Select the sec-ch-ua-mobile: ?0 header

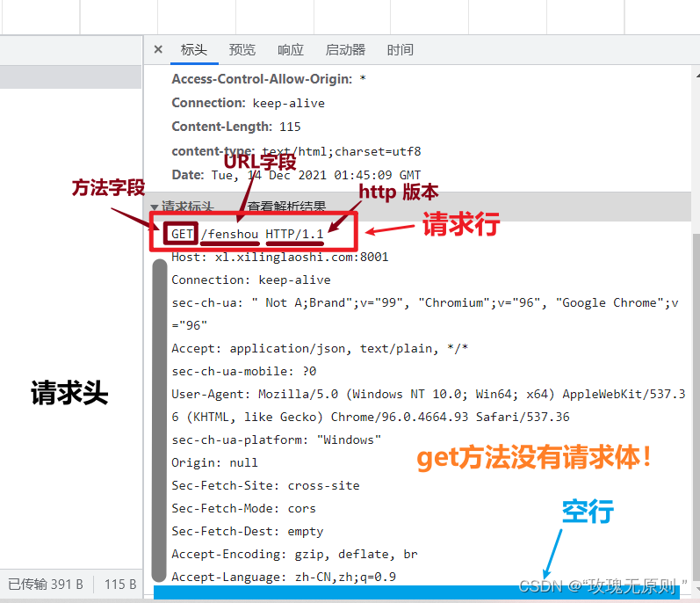pos(244,372)
